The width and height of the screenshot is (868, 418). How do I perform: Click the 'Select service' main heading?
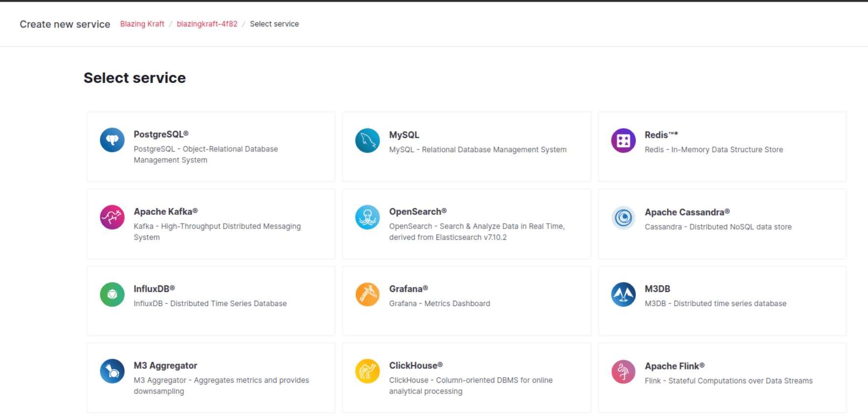click(x=135, y=78)
